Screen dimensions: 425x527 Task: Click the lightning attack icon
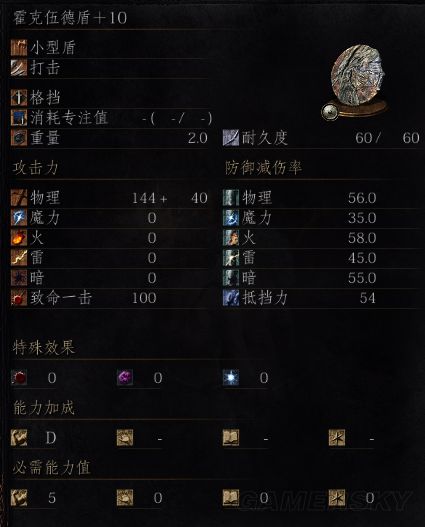tap(19, 258)
